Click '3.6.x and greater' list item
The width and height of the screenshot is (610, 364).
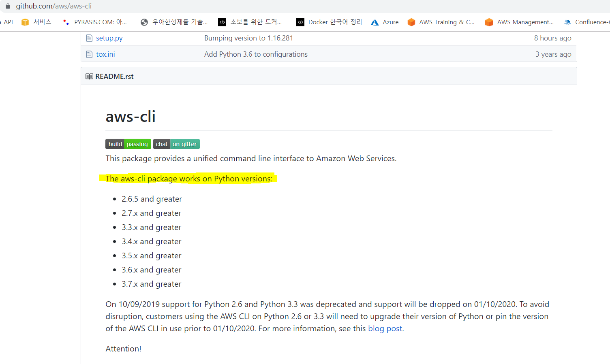point(152,270)
